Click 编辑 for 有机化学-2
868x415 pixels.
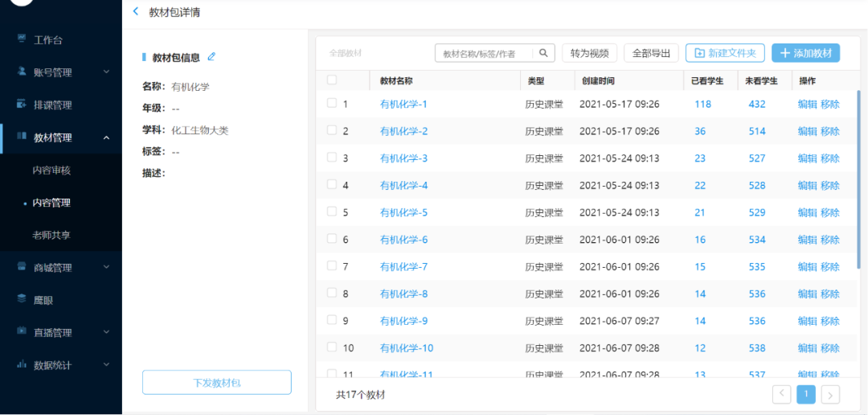click(x=807, y=131)
